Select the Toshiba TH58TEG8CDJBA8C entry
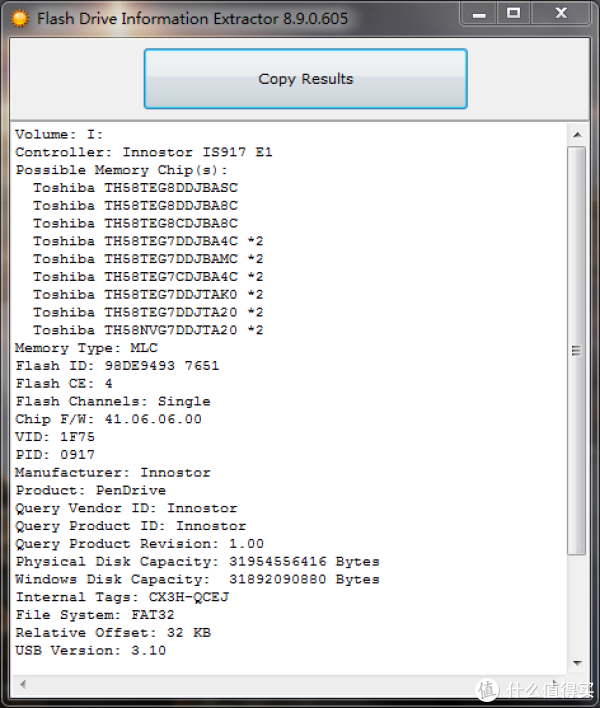The height and width of the screenshot is (708, 600). coord(135,224)
